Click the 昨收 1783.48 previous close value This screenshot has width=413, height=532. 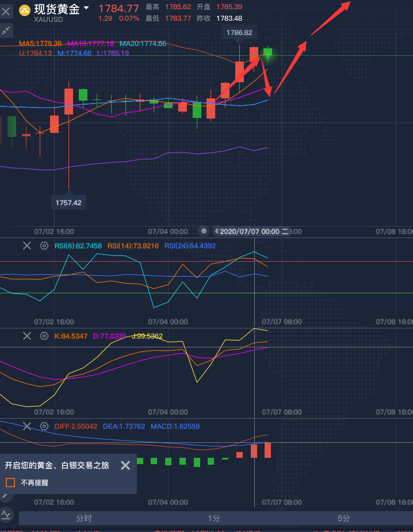(229, 18)
